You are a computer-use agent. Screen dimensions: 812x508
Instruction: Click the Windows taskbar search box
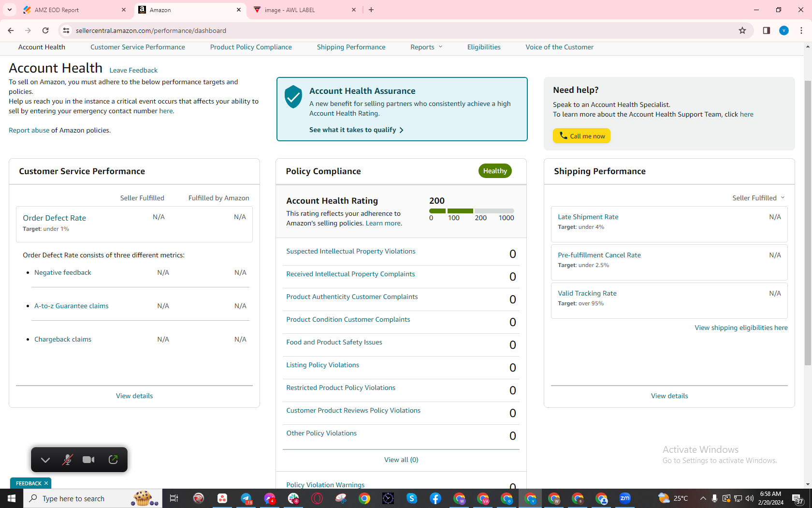click(x=93, y=498)
